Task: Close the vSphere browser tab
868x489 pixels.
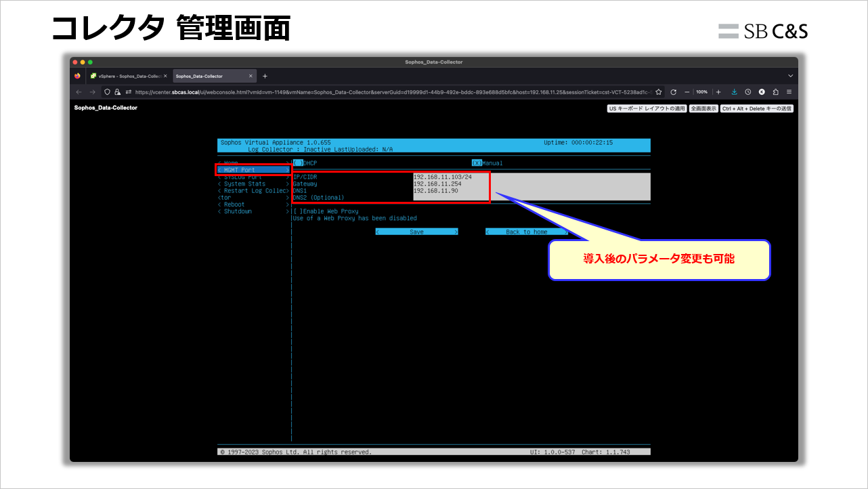Action: click(x=165, y=76)
